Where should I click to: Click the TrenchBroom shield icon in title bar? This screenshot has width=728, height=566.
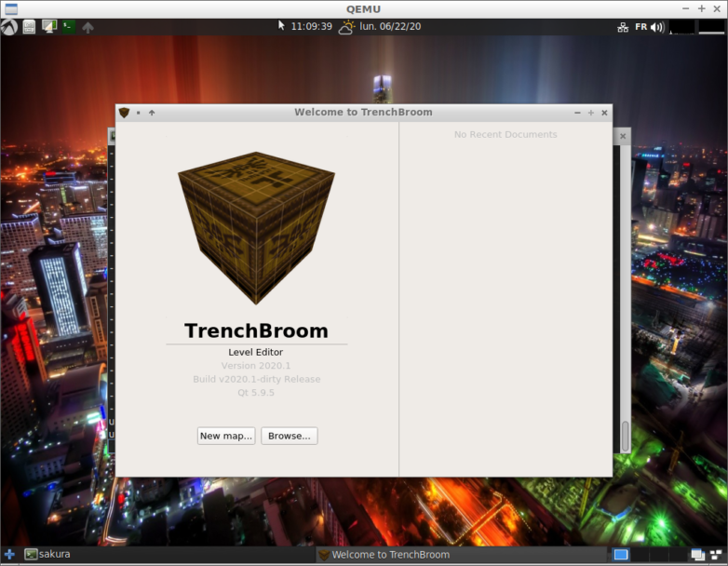click(x=124, y=113)
